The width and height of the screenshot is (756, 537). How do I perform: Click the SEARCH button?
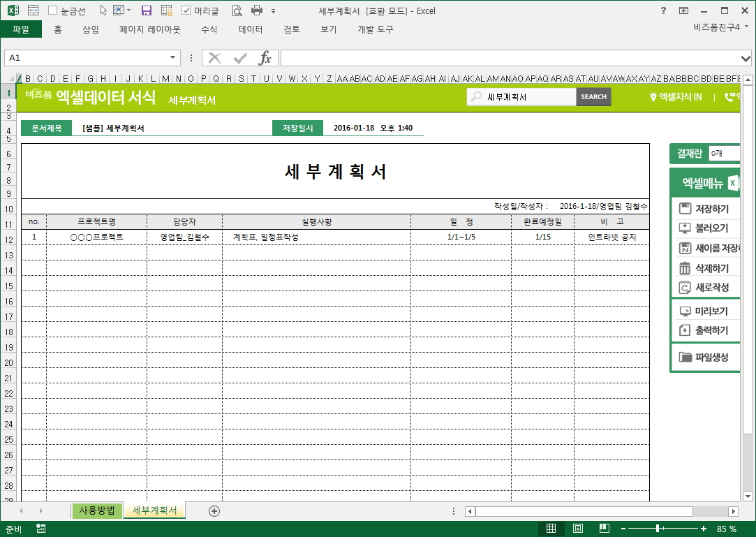(593, 97)
